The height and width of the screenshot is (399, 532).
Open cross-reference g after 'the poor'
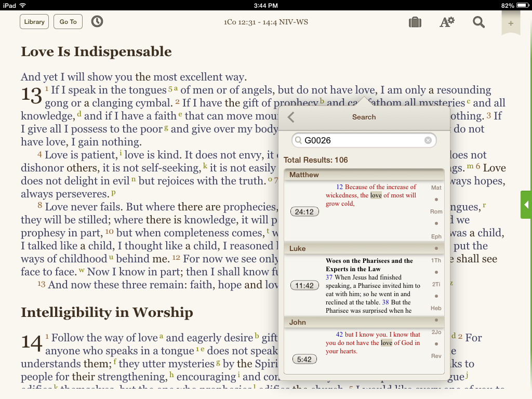(166, 128)
